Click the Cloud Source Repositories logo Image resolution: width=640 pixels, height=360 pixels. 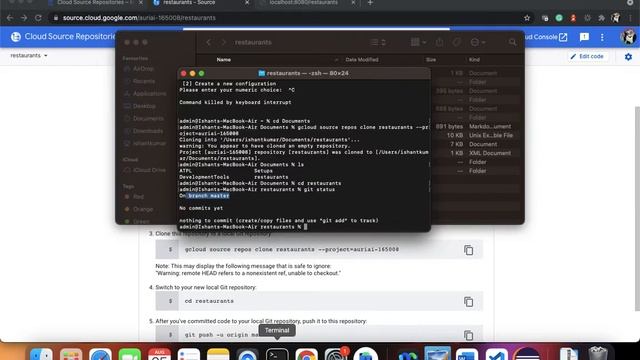pyautogui.click(x=16, y=37)
